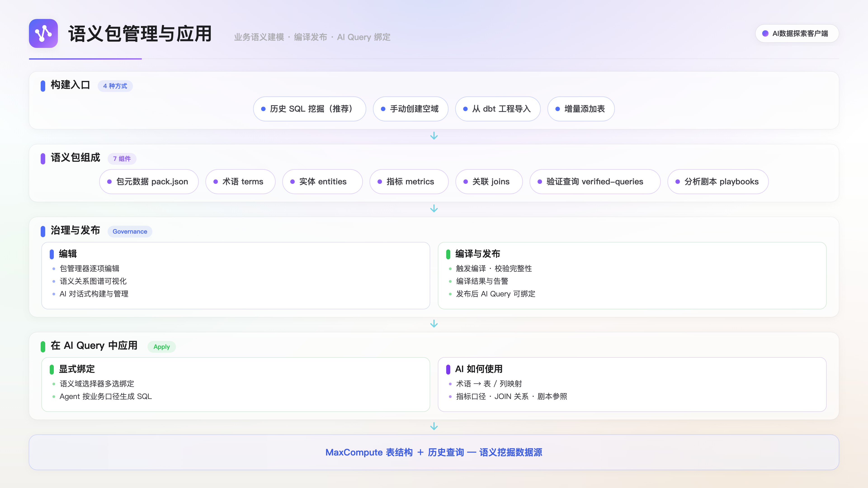Click the 编辑 card heading
This screenshot has height=488, width=868.
point(68,253)
